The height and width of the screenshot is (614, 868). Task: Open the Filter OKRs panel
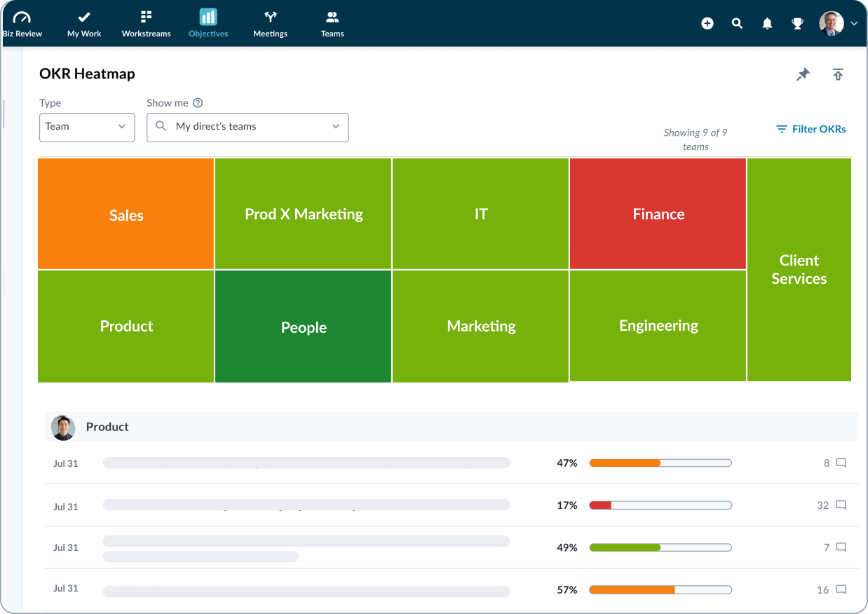811,129
